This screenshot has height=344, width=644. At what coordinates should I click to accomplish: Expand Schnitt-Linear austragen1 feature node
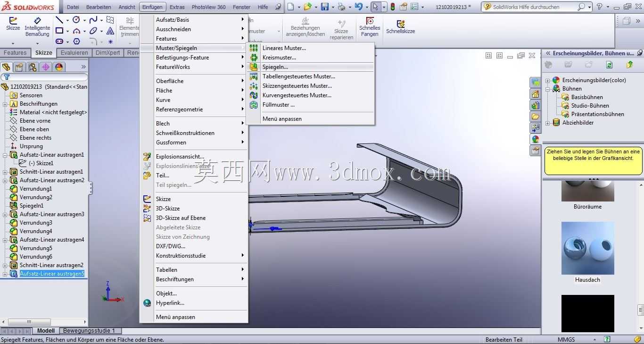pyautogui.click(x=5, y=172)
